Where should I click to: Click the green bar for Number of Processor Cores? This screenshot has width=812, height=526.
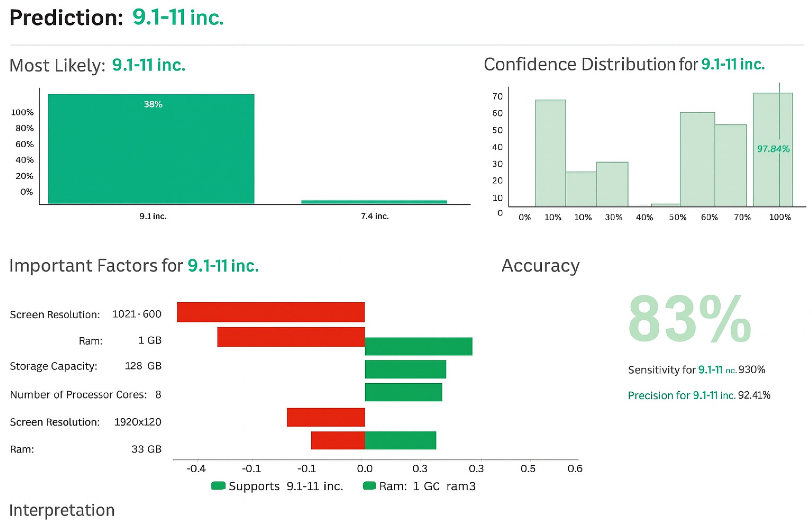403,392
